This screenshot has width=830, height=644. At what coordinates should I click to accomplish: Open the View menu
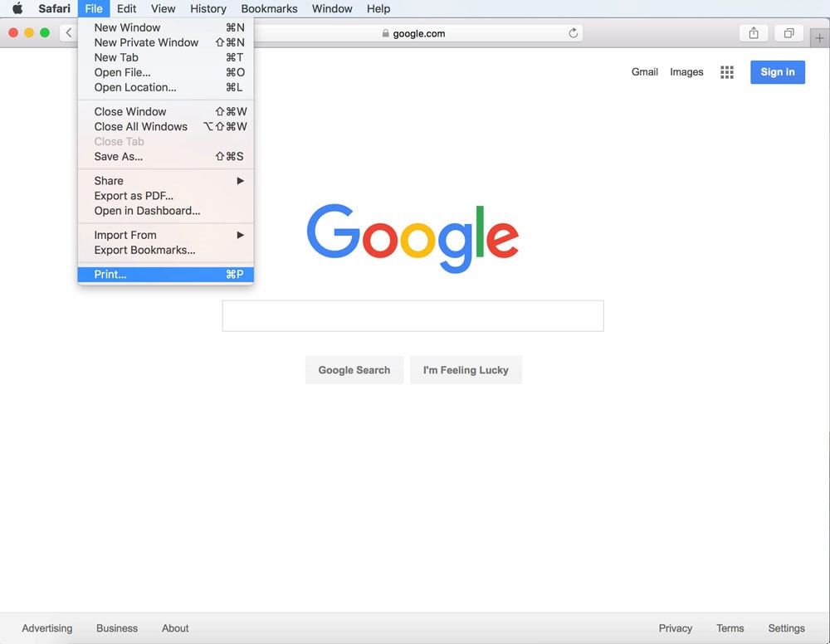point(163,8)
